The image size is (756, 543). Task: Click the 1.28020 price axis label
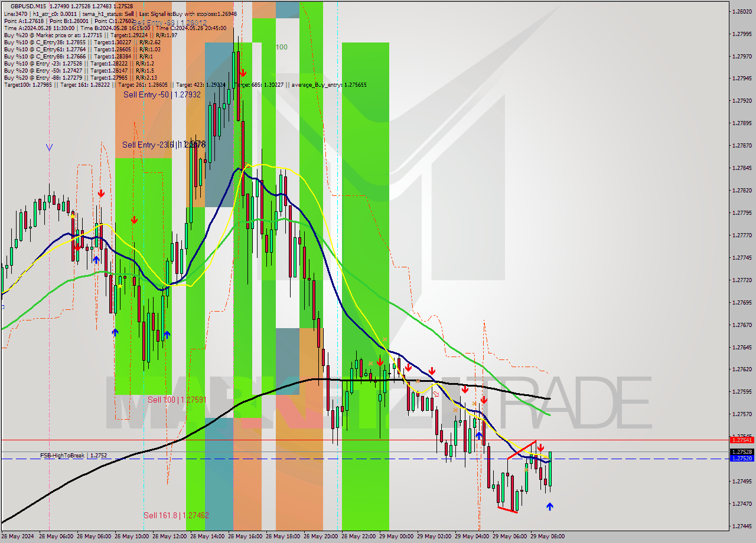click(x=742, y=11)
